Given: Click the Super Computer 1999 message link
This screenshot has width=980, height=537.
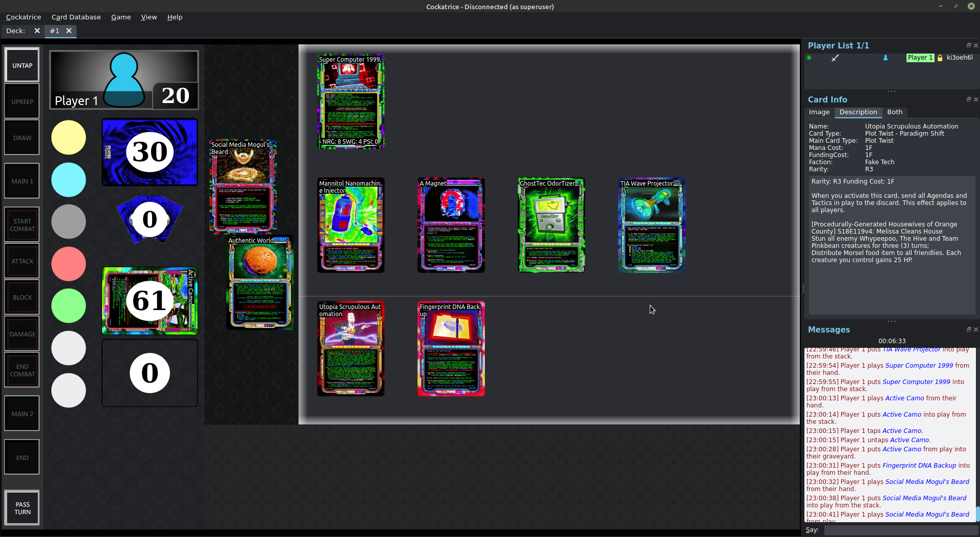Looking at the screenshot, I should 919,365.
